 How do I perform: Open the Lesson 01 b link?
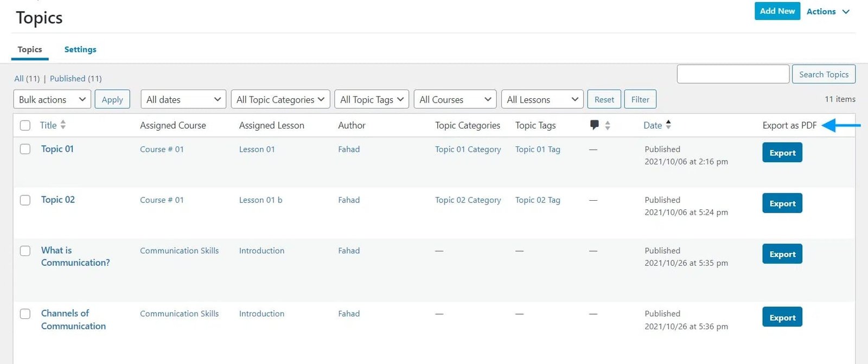click(x=261, y=200)
